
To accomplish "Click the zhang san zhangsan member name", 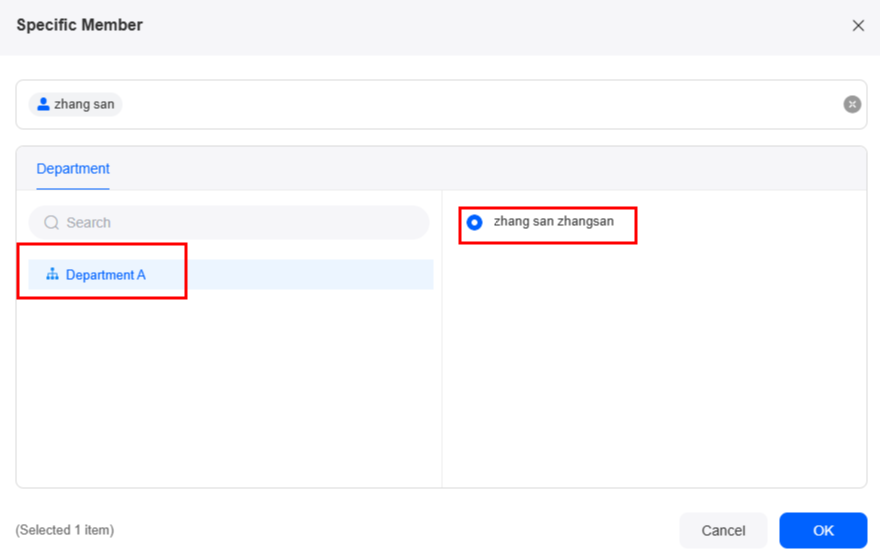I will click(553, 221).
